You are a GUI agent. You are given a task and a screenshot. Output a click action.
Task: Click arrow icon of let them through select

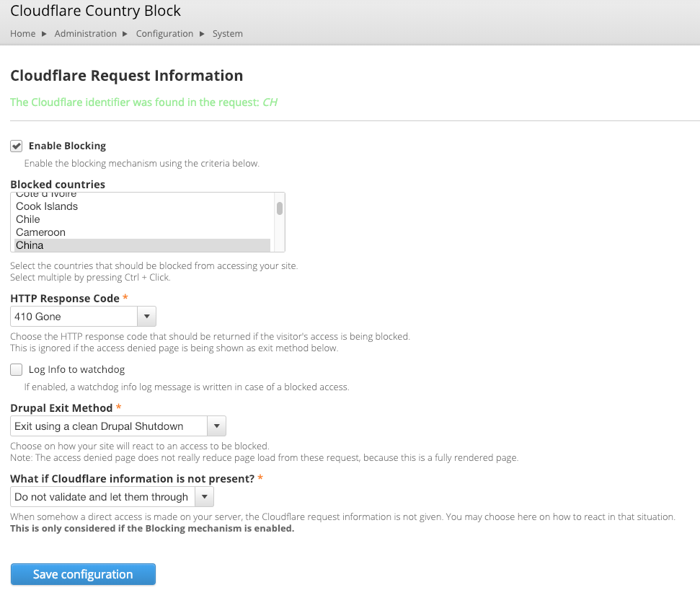(205, 497)
